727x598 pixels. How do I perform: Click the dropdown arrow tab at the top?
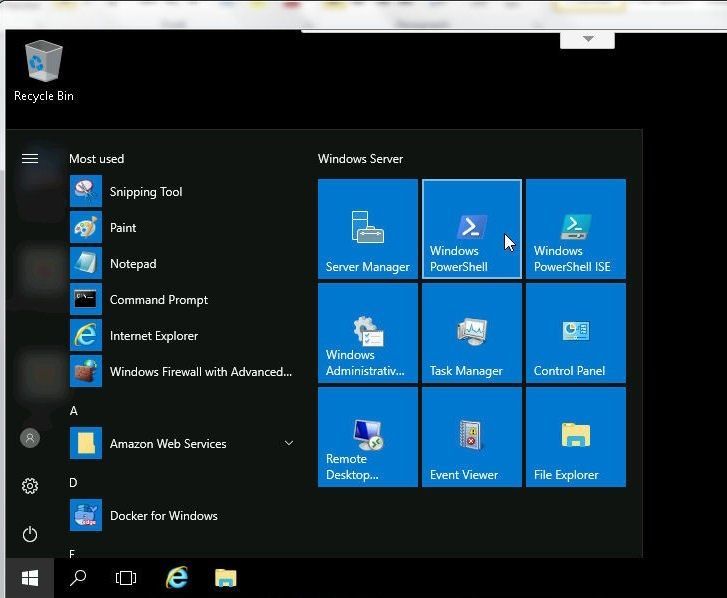pyautogui.click(x=587, y=40)
